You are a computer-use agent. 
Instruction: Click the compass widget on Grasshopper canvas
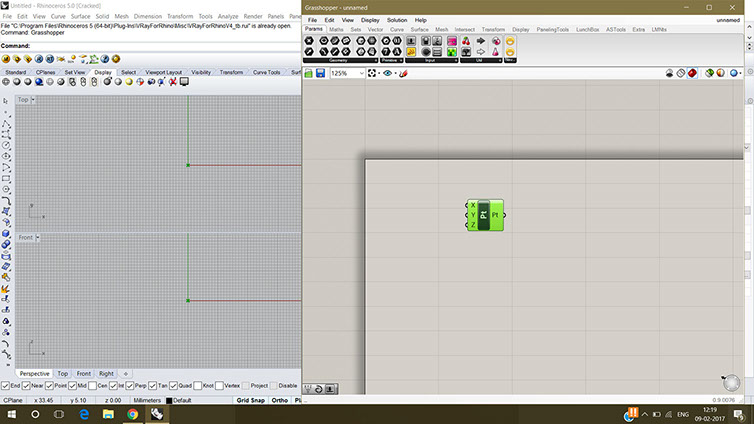(x=731, y=383)
